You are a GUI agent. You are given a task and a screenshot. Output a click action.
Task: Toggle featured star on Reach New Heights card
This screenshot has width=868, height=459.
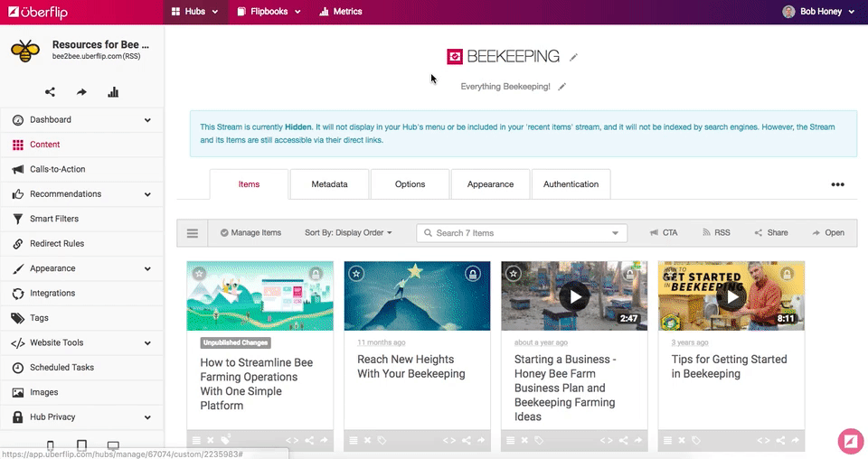(x=356, y=273)
